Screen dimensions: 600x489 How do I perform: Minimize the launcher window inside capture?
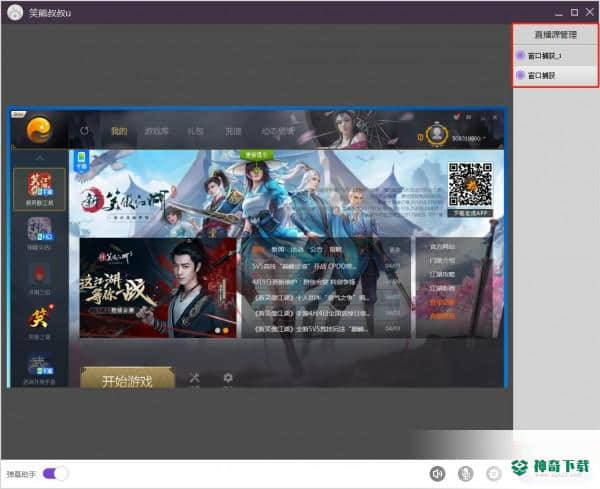pos(483,117)
